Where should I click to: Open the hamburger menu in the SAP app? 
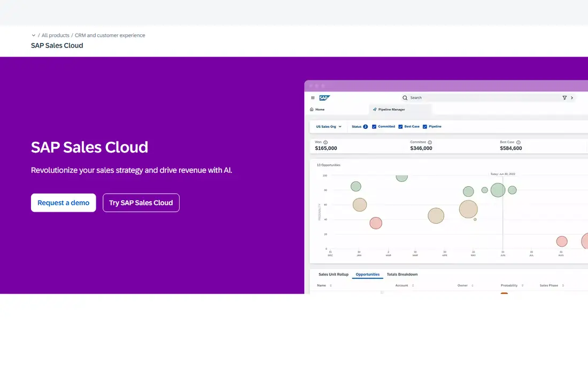click(x=313, y=97)
